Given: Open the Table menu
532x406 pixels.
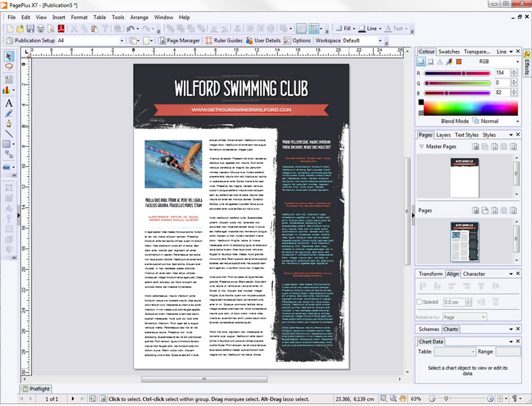Looking at the screenshot, I should tap(99, 17).
